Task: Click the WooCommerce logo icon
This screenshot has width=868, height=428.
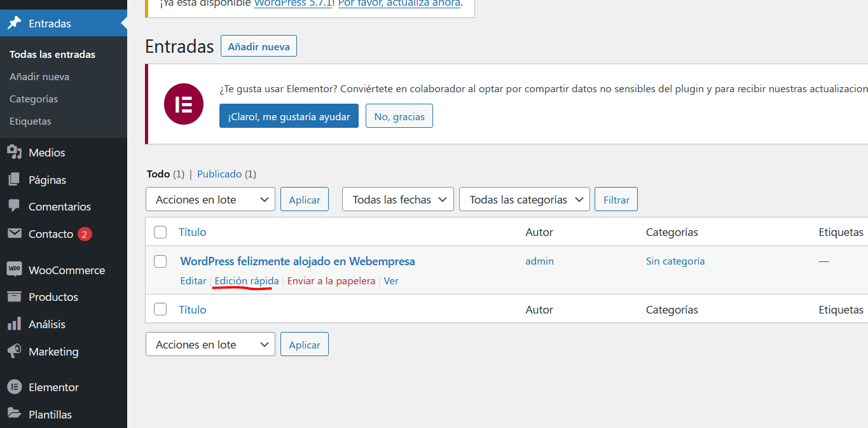Action: 14,270
